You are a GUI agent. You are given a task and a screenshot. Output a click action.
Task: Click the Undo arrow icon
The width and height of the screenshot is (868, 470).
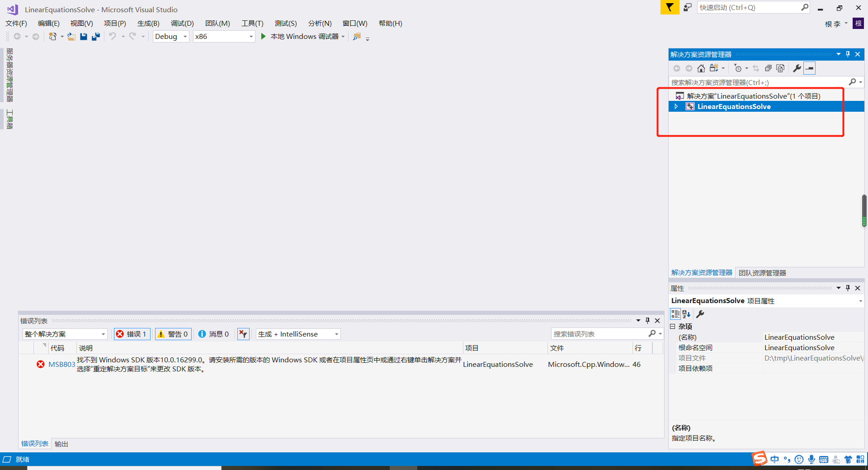pyautogui.click(x=113, y=36)
